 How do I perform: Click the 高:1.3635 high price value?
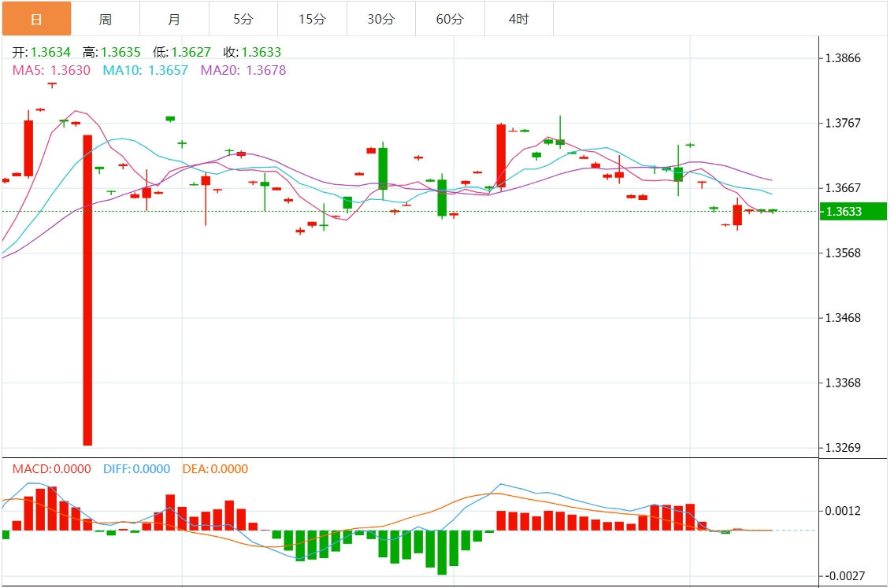coord(112,52)
